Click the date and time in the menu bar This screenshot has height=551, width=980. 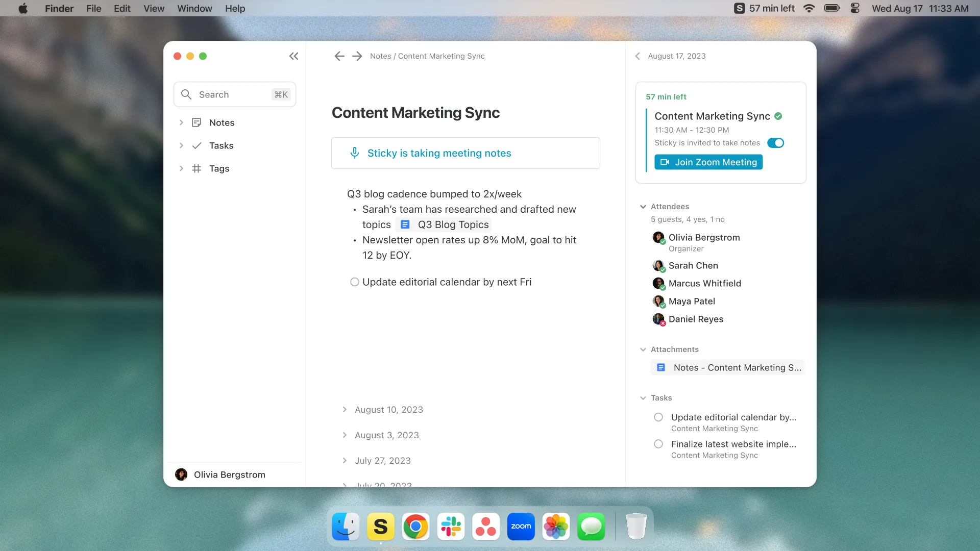[x=920, y=8]
